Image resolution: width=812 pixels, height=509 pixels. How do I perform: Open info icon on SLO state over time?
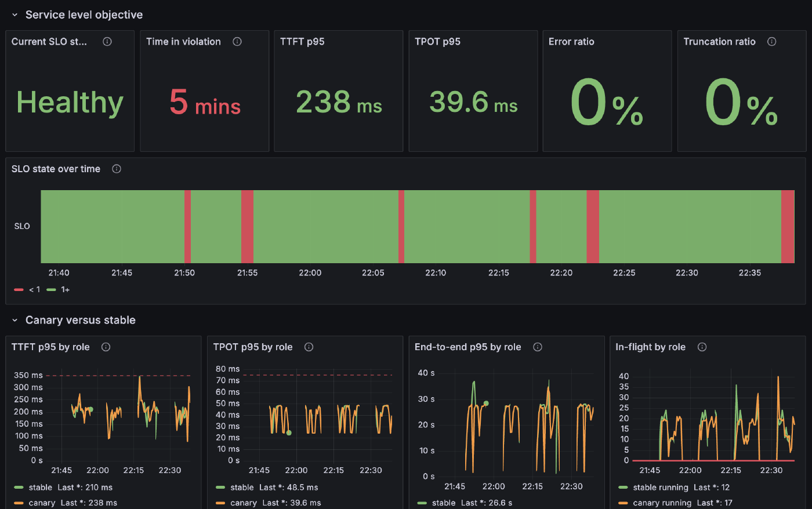[x=117, y=169]
